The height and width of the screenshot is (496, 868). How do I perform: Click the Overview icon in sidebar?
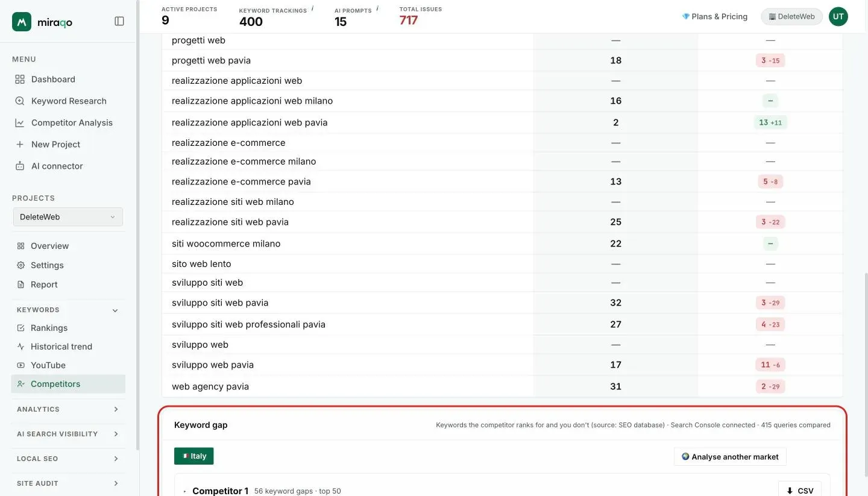(x=20, y=246)
